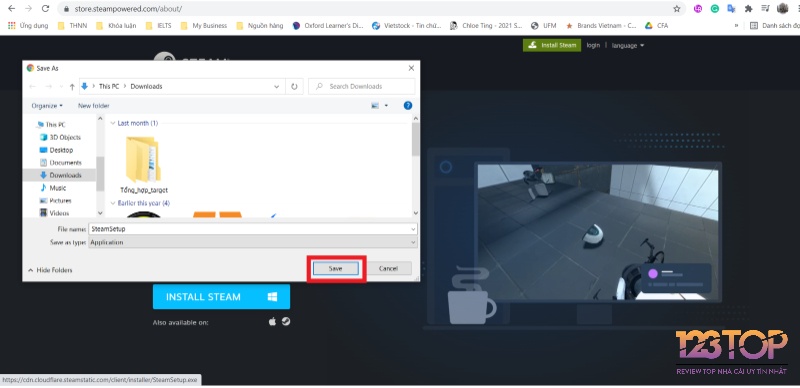Click the address bar showing store.steampowered.com/about/

coord(371,9)
